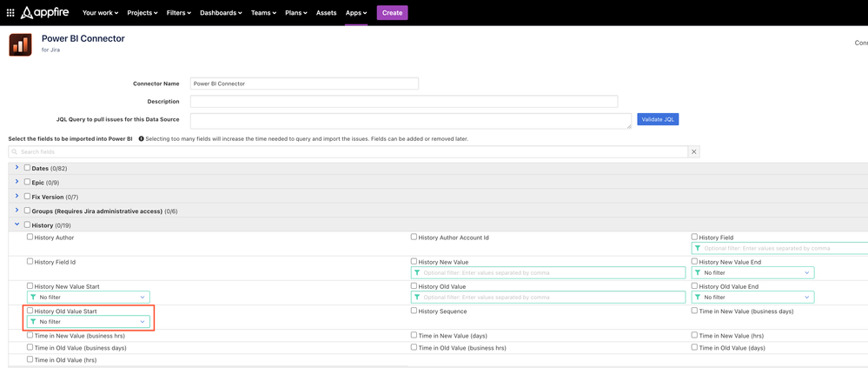Enable the History Old Value End checkbox

(x=695, y=286)
